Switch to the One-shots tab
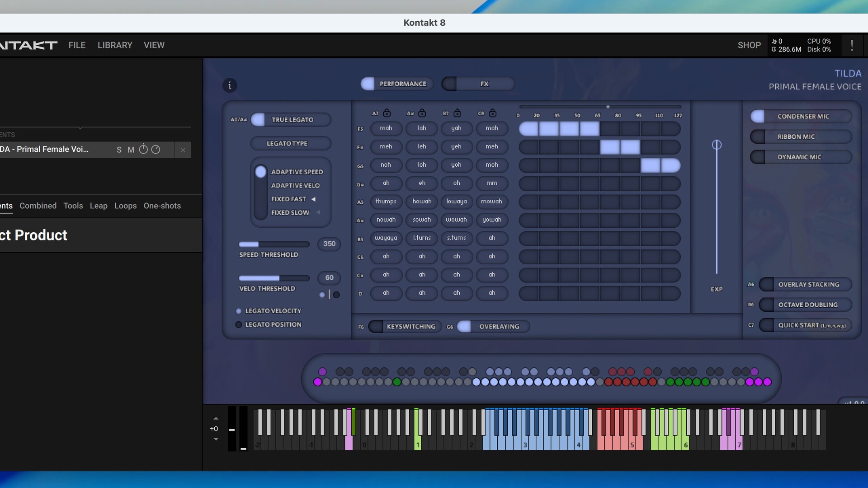The image size is (868, 488). pyautogui.click(x=162, y=206)
